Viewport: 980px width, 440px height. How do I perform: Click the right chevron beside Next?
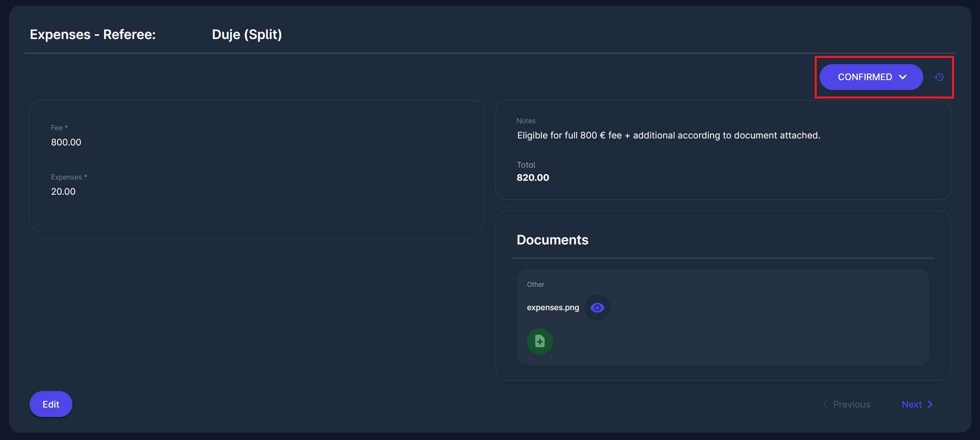click(930, 405)
